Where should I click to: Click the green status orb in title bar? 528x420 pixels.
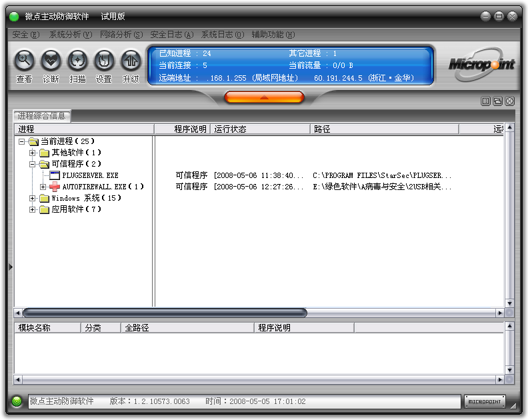click(x=14, y=16)
